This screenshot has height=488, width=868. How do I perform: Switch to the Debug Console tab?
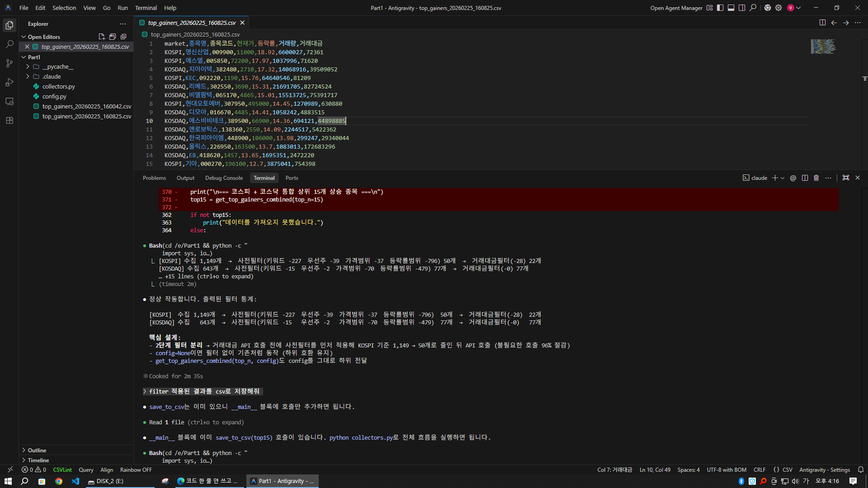224,178
